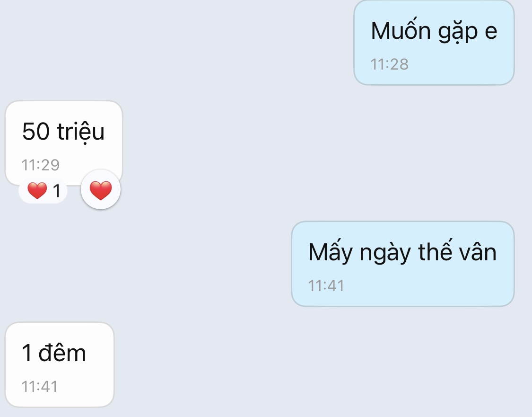Select the "50 triệu" message bubble

(x=63, y=143)
